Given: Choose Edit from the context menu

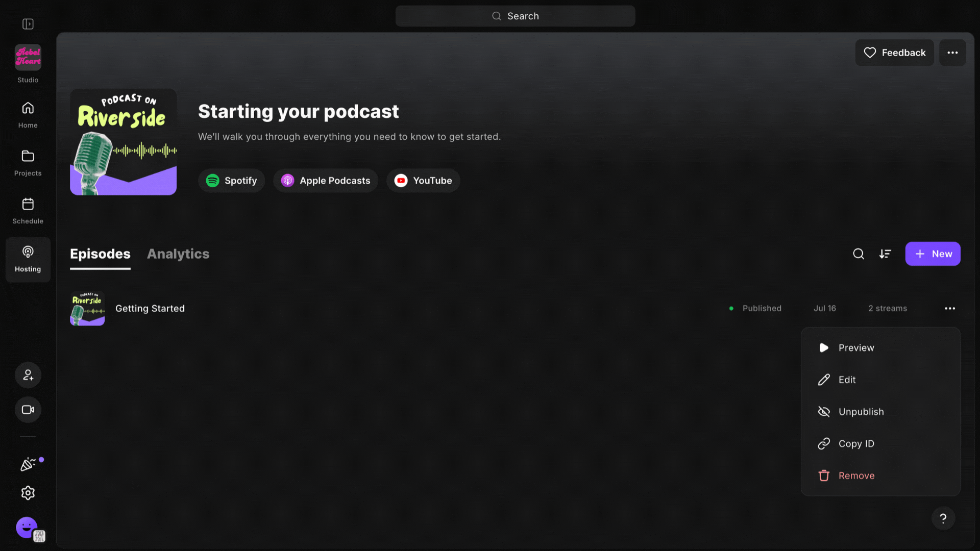Looking at the screenshot, I should (880, 380).
